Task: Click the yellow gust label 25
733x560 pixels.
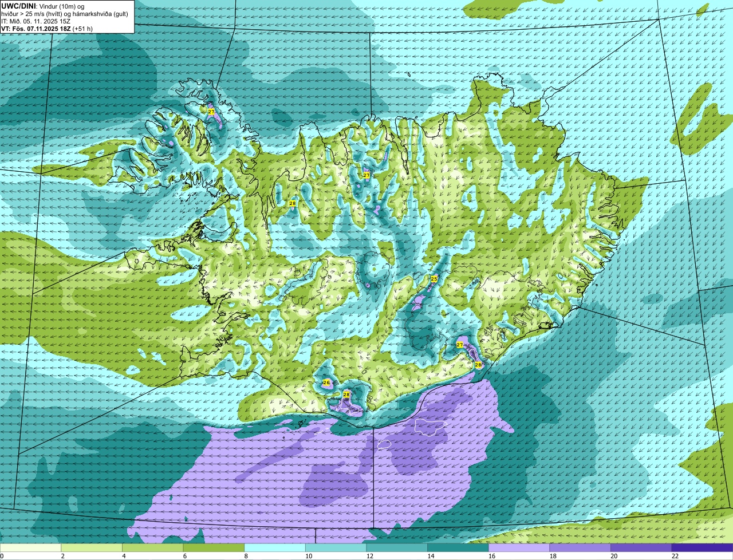Action: pos(434,279)
